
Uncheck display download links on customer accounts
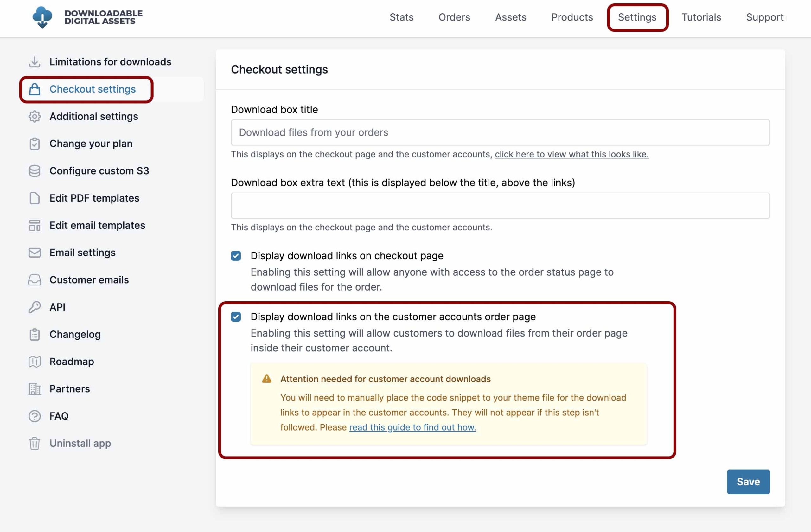pos(236,317)
